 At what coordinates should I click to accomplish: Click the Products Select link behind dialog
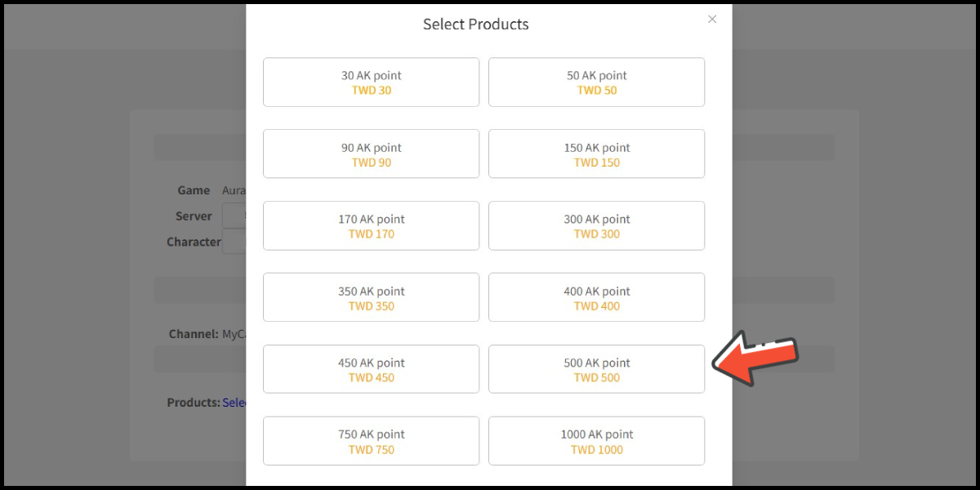tap(234, 403)
